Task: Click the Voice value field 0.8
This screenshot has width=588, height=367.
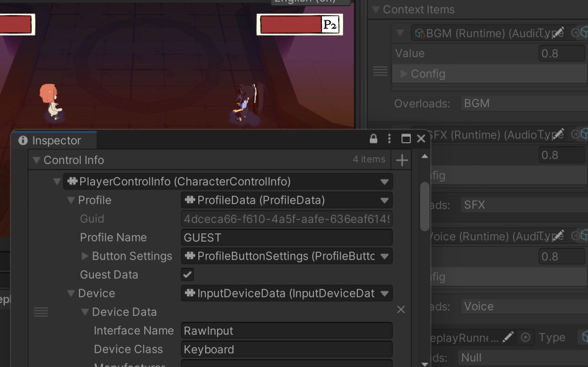Action: point(561,256)
